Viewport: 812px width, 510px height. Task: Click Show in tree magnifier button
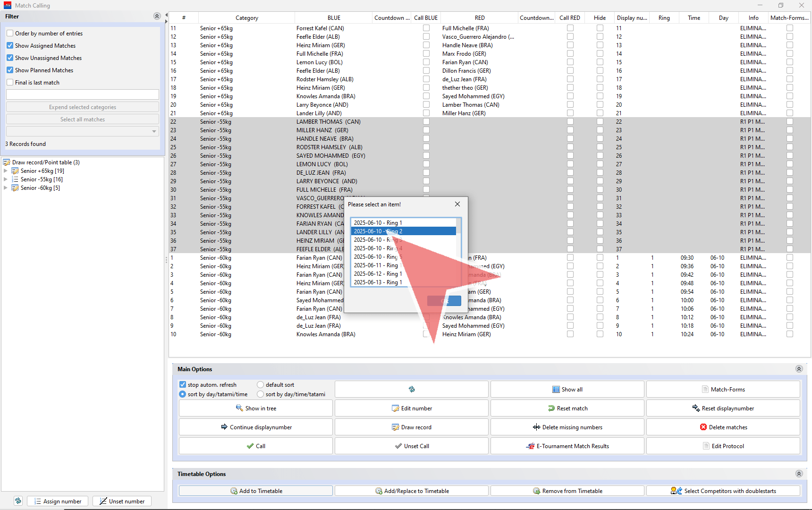point(255,408)
